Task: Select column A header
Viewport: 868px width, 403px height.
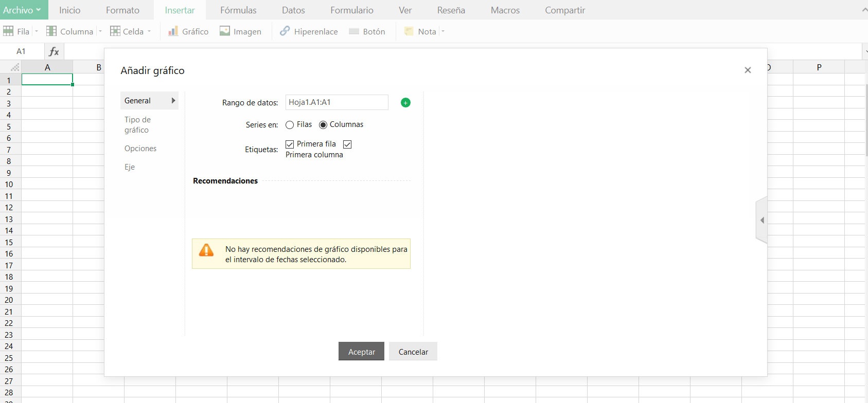Action: [47, 67]
